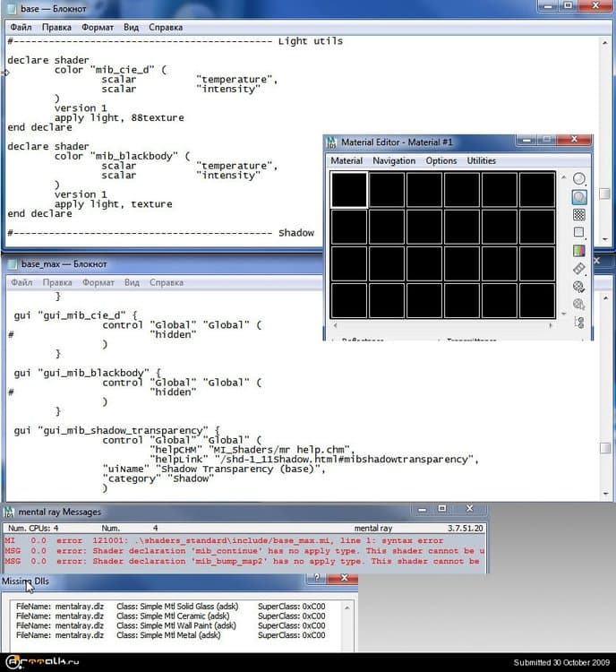Click the Make Preview film icon
Viewport: 616px width, 672px height.
tap(578, 269)
